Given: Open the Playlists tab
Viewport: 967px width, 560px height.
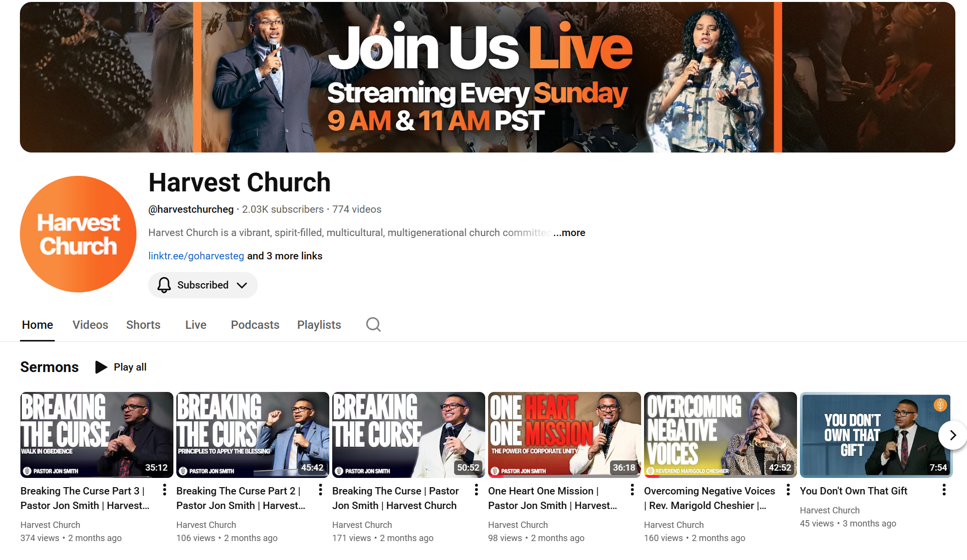Looking at the screenshot, I should click(319, 325).
